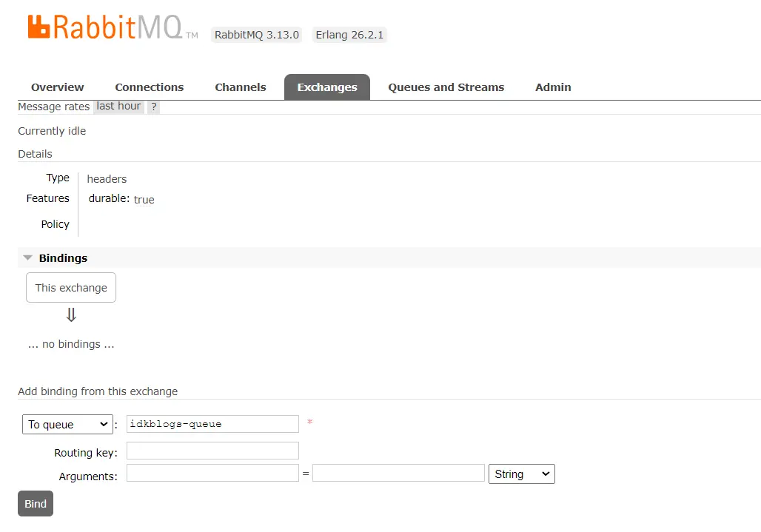Click the 'RabbitMQ 3.13.0' version label
761x532 pixels.
[x=257, y=35]
